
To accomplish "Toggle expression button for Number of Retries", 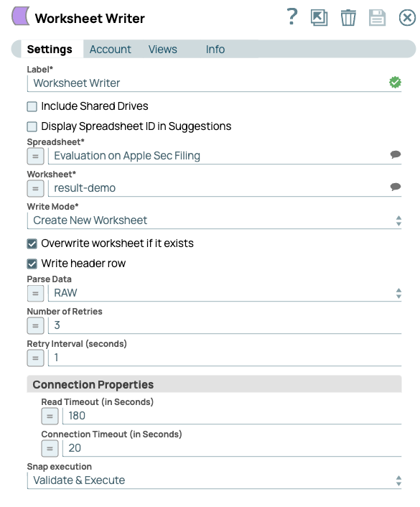I will click(35, 325).
